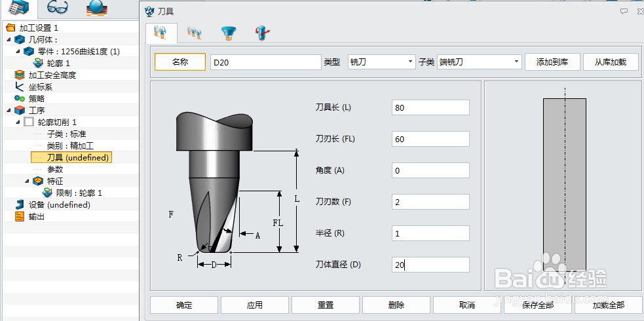Click the 限制：轮廓 1 icon
This screenshot has height=321, width=644.
click(48, 193)
